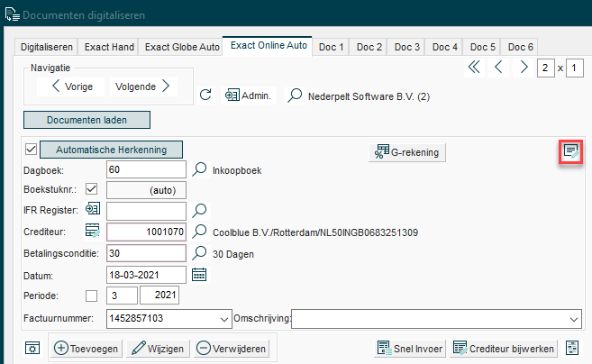Click the G-rekening button
Screen dimensions: 592x364
coord(409,152)
